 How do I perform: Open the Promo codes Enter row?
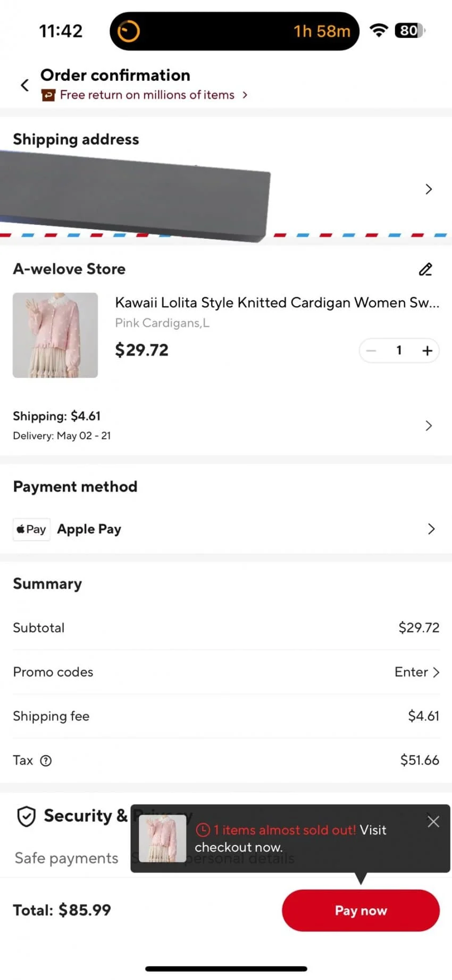pyautogui.click(x=417, y=672)
